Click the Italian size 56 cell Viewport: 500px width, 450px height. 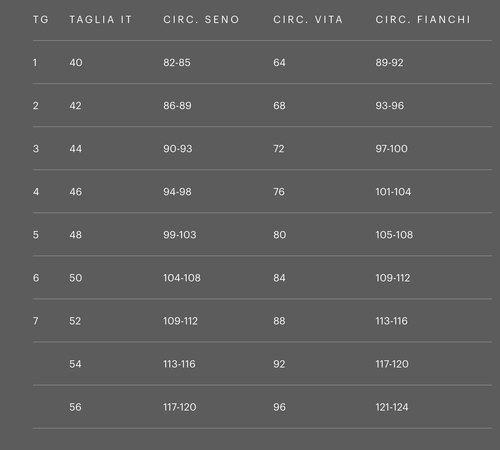click(75, 407)
